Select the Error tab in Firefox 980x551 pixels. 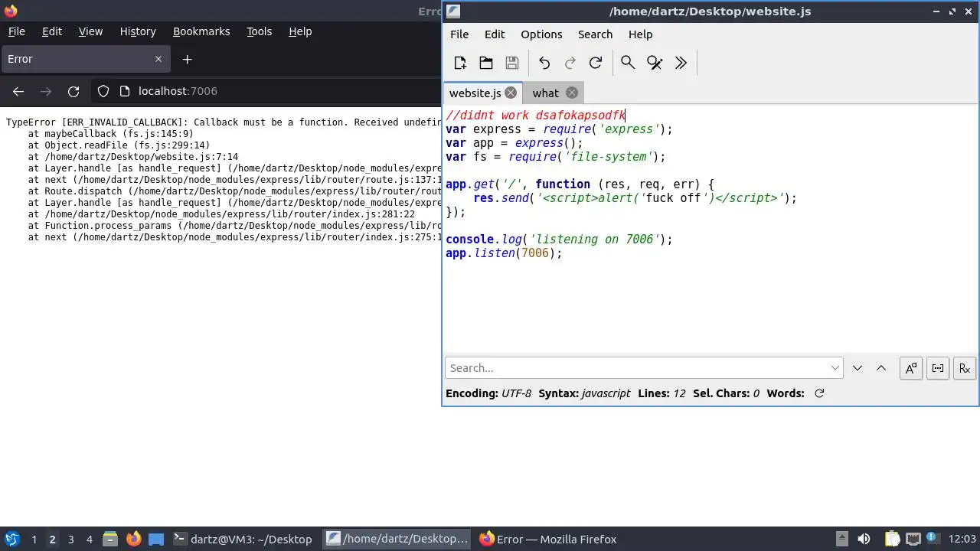[85, 59]
